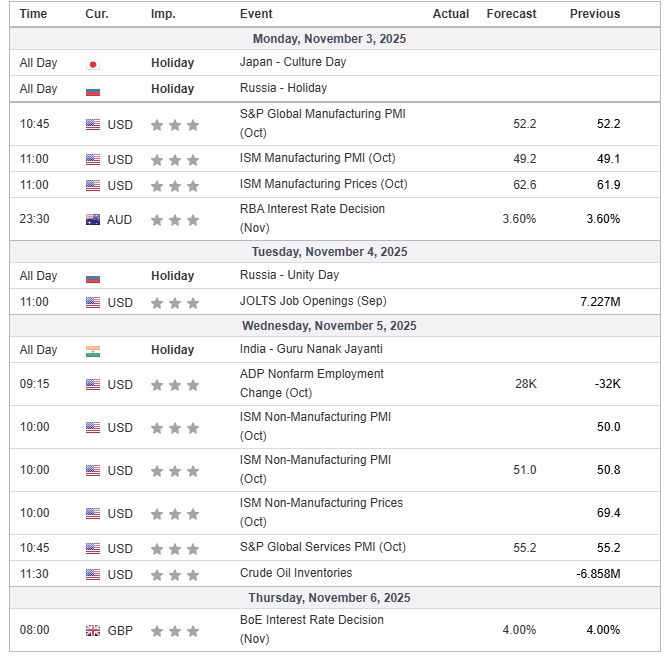The image size is (672, 656).
Task: Click the India flag for Guru Nanak Jayanti
Action: pyautogui.click(x=93, y=351)
